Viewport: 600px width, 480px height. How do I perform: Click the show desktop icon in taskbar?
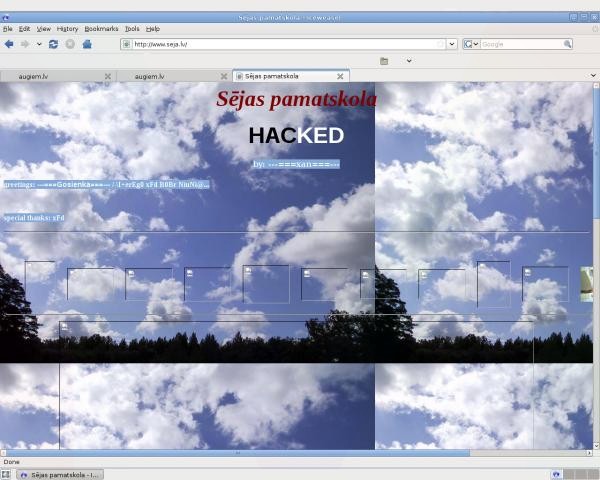8,474
